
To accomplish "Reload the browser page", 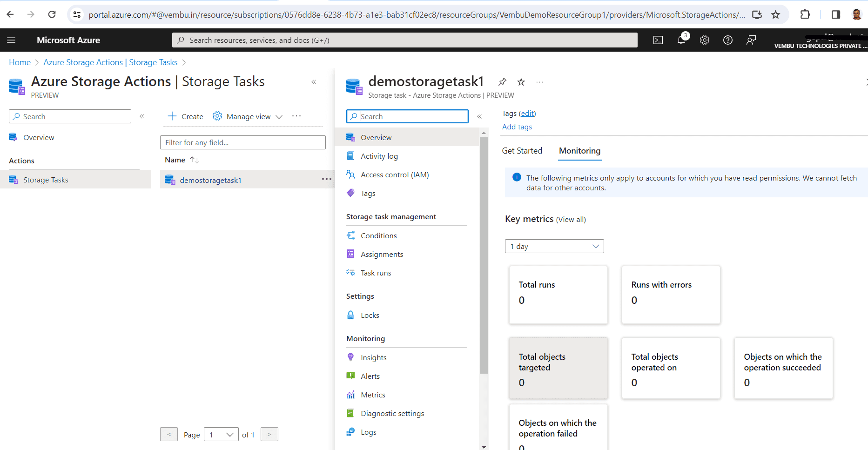I will [x=52, y=14].
